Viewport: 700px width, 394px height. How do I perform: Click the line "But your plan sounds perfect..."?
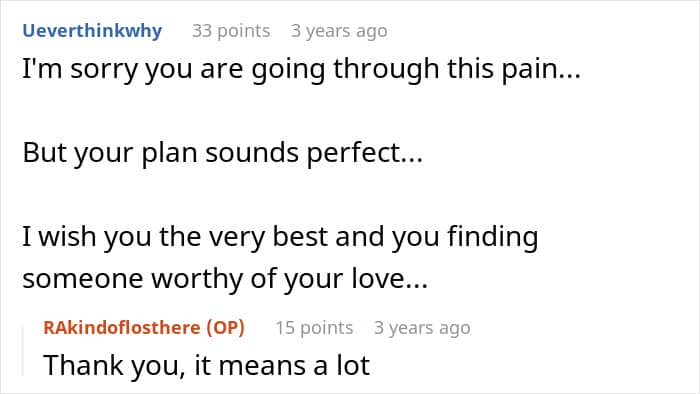pyautogui.click(x=222, y=153)
